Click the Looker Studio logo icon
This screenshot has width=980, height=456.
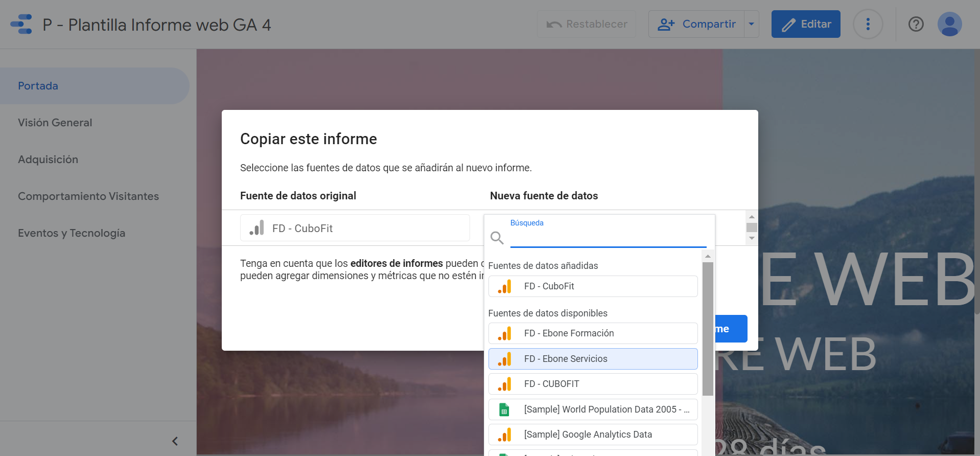tap(21, 24)
